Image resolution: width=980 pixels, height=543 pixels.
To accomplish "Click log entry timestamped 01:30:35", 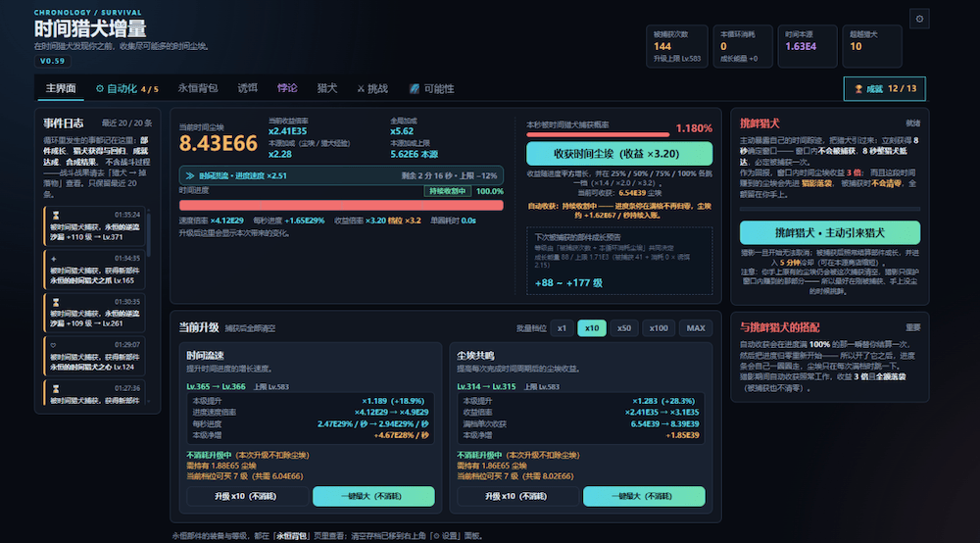I will [x=94, y=313].
